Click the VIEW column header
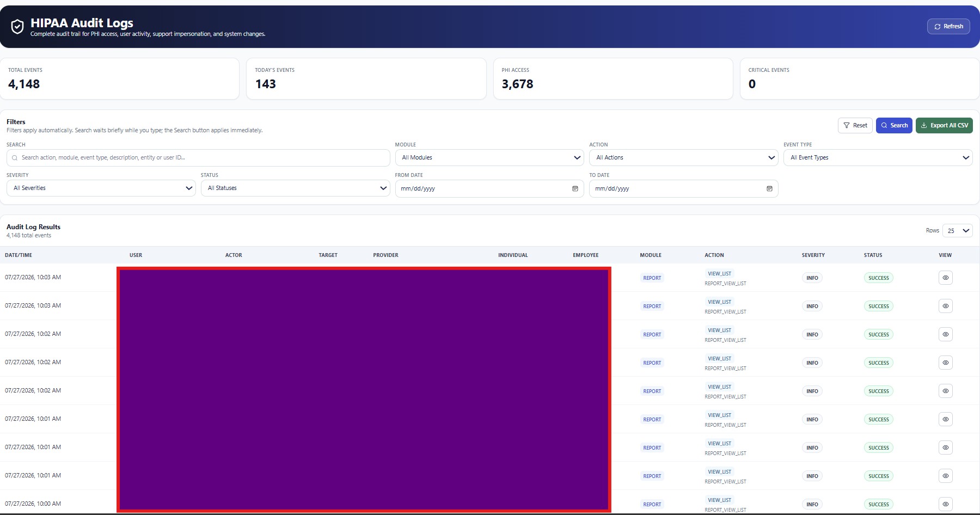The width and height of the screenshot is (980, 515). [945, 255]
